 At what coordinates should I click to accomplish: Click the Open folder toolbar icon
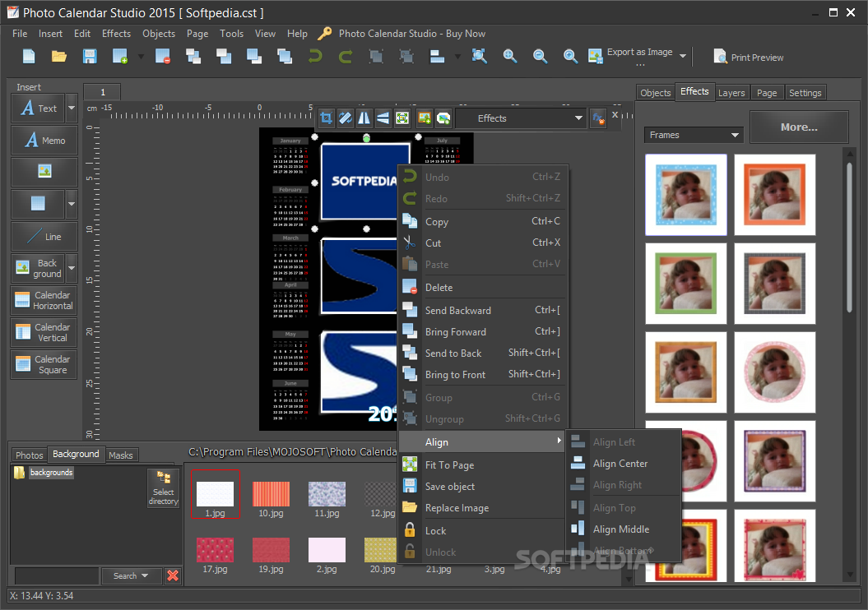[59, 57]
